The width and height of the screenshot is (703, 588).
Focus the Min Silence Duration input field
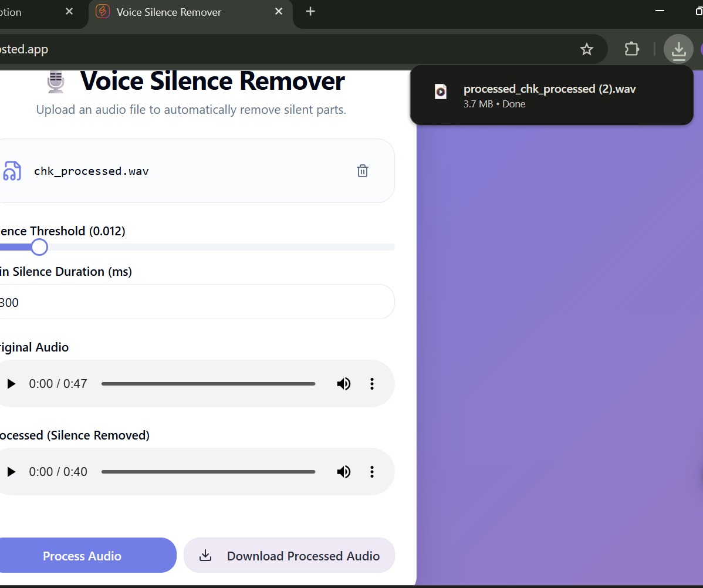[x=194, y=302]
